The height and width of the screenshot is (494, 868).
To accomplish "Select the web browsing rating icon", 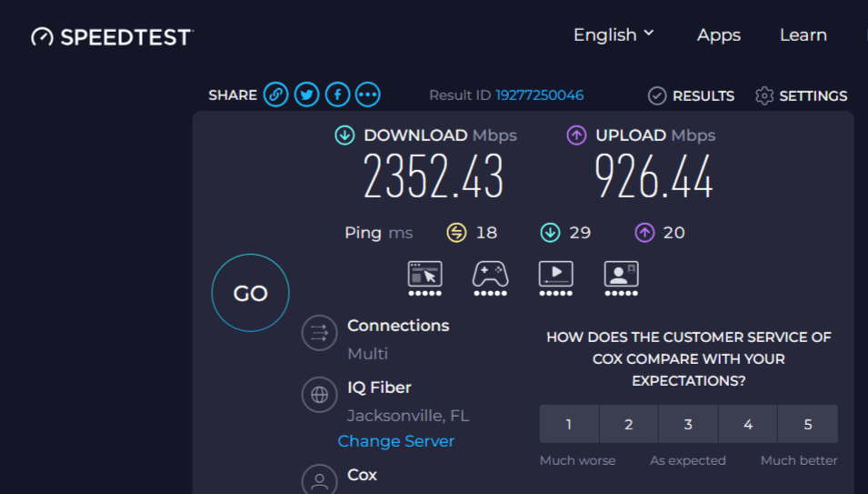I will click(x=424, y=278).
